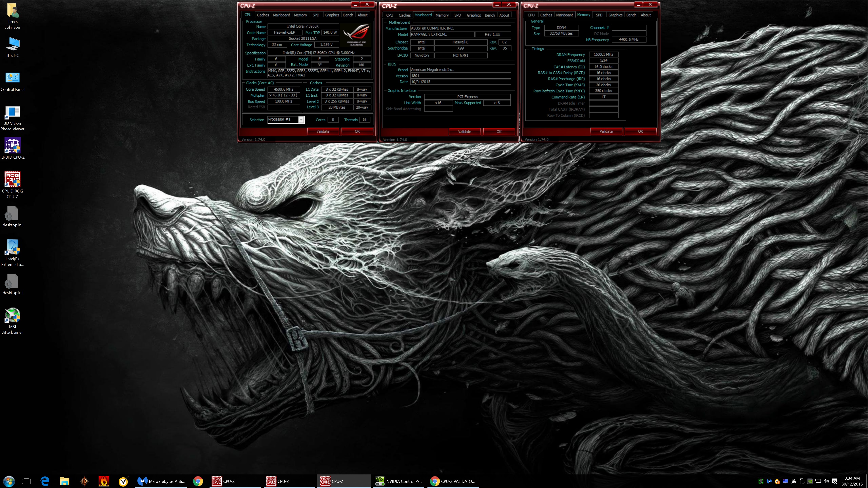This screenshot has height=488, width=868.
Task: Click OK in the Mainboard window
Action: [x=499, y=132]
